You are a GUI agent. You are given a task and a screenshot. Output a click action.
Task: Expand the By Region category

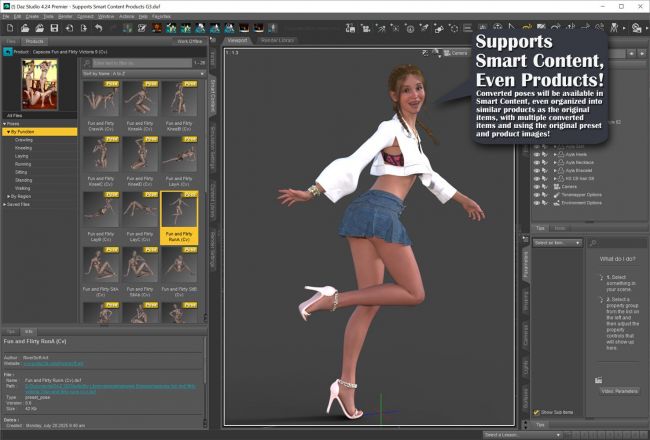7,196
